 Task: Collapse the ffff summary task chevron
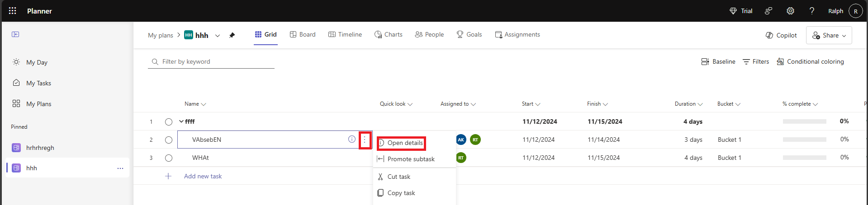click(x=181, y=121)
